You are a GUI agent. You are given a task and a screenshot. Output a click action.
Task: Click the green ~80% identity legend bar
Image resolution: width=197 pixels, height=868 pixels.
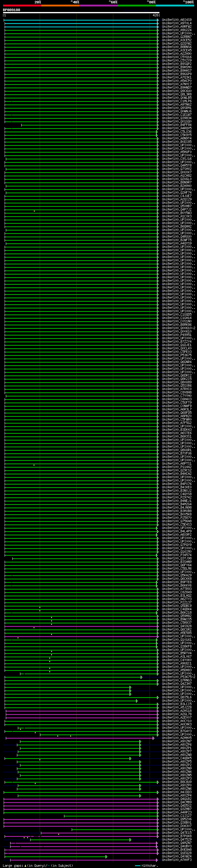(x=137, y=6)
